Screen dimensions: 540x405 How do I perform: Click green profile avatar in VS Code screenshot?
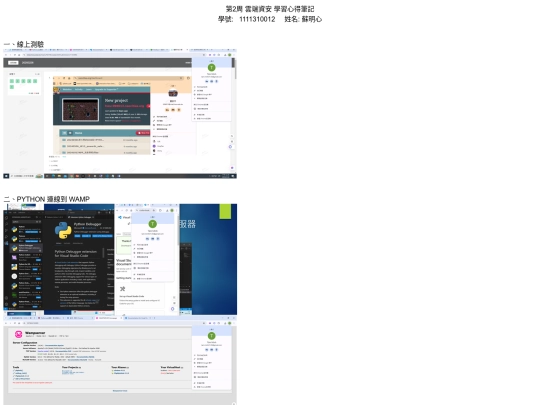click(x=153, y=224)
